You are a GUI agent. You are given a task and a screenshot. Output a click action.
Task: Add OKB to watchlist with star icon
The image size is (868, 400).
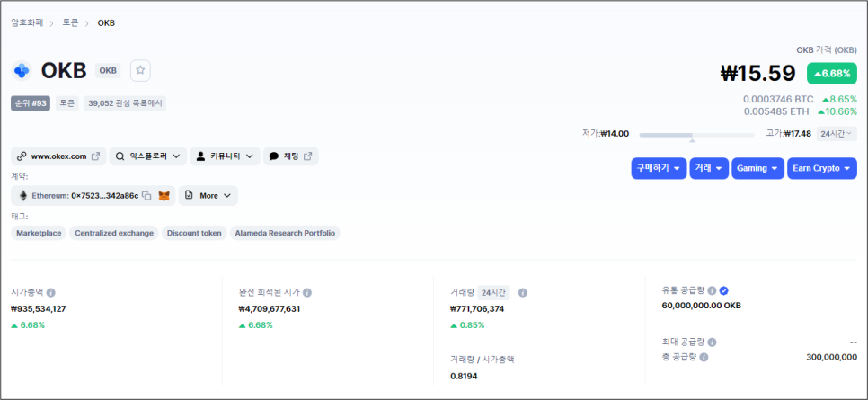click(140, 70)
